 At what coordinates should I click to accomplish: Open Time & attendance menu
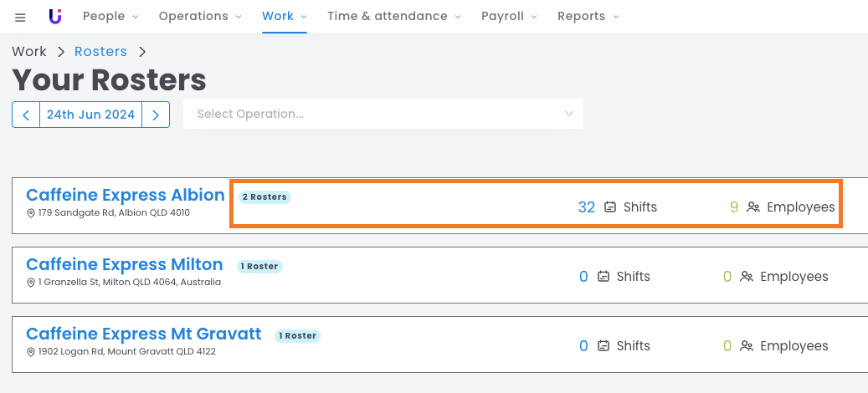[393, 16]
